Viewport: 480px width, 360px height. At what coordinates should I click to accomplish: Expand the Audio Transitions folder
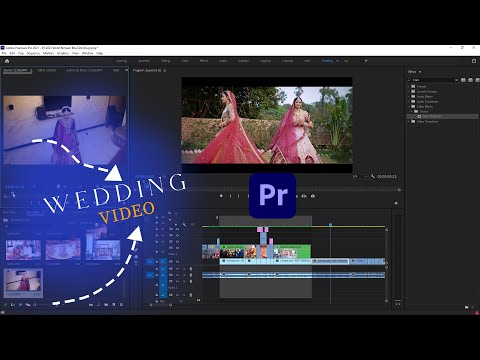coord(409,101)
